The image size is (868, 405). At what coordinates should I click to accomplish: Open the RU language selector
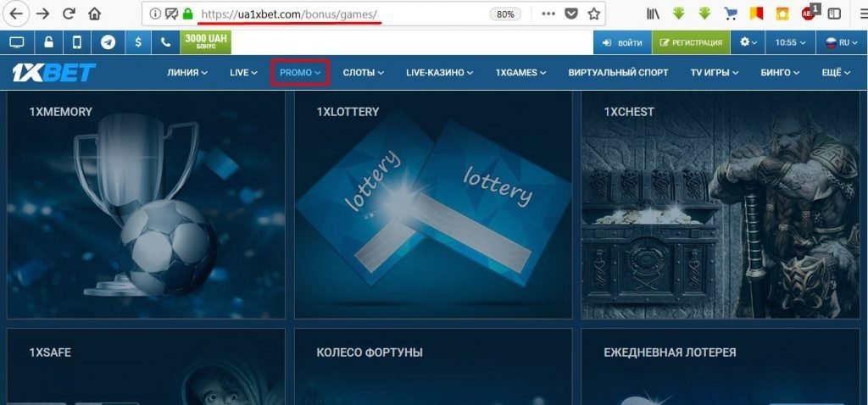841,42
